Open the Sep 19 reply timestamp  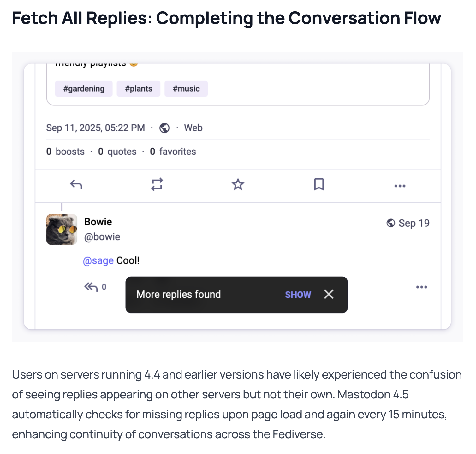414,223
